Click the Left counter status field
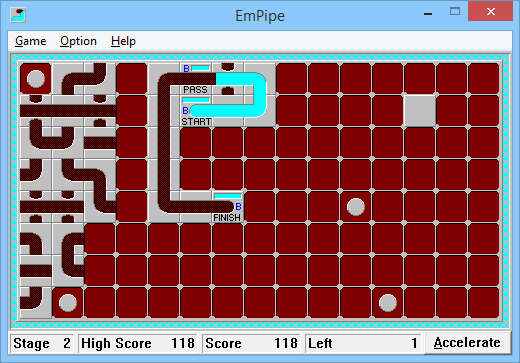 point(363,343)
